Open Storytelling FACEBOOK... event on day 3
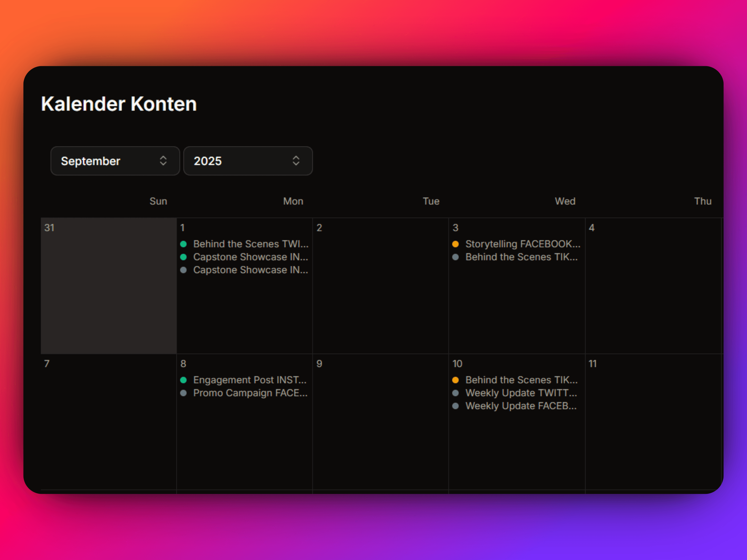This screenshot has height=560, width=747. point(522,244)
